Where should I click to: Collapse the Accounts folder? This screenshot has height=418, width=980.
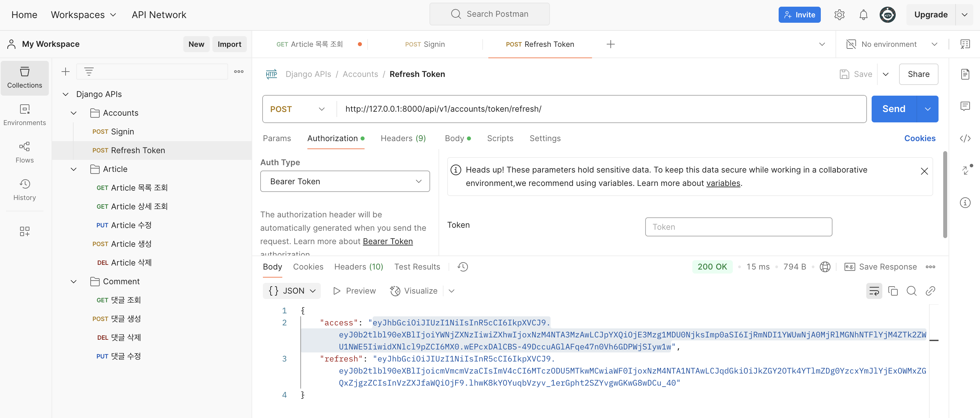[x=74, y=113]
